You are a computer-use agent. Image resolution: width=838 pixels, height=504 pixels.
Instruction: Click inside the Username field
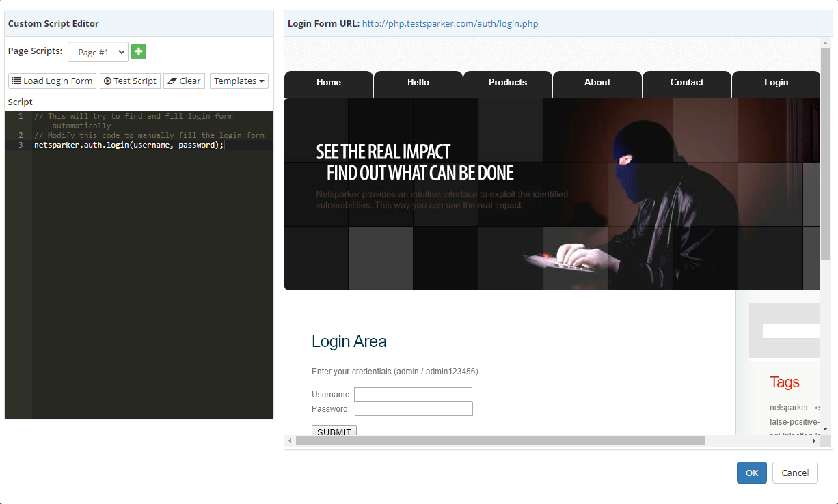point(413,394)
